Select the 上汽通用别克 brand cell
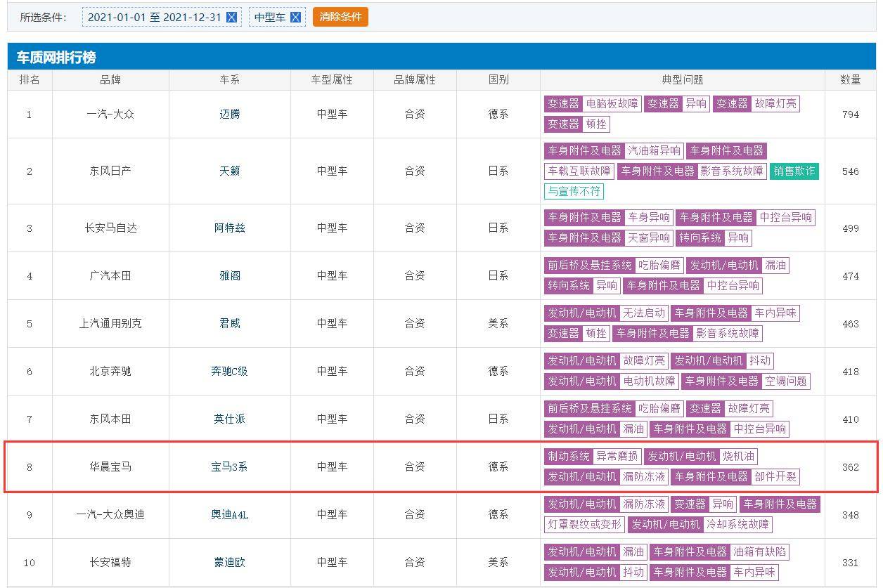The width and height of the screenshot is (883, 588). [x=110, y=323]
